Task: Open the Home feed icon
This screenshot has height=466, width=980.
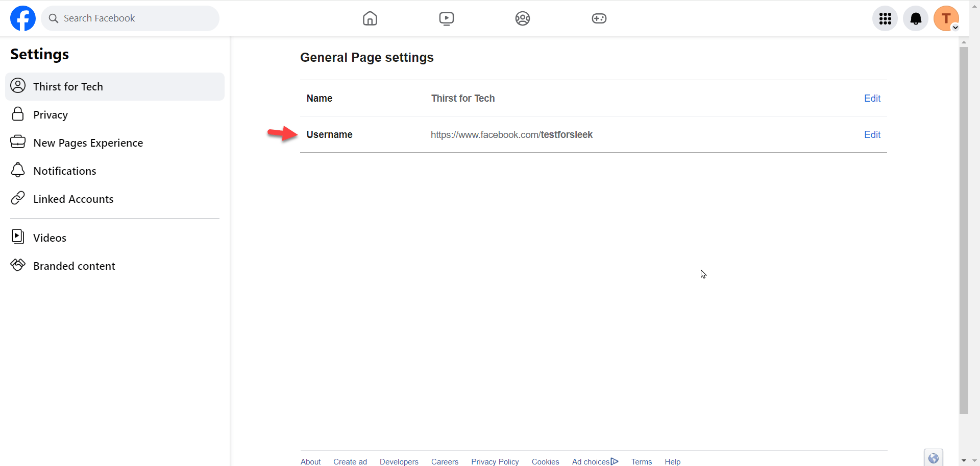Action: 370,18
